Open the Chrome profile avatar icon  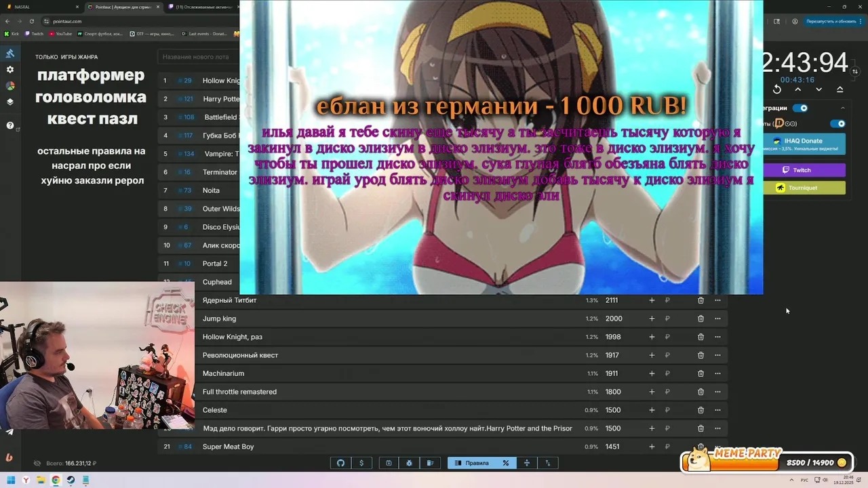click(x=795, y=21)
